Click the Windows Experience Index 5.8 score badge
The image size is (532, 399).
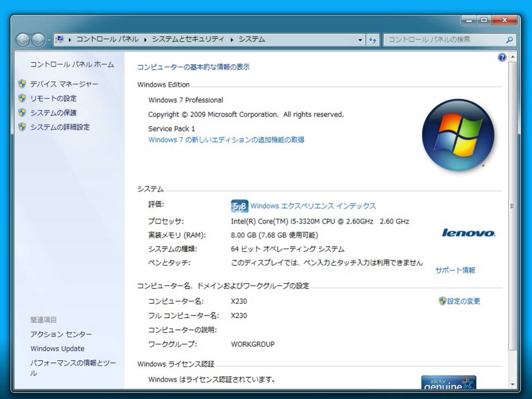239,206
